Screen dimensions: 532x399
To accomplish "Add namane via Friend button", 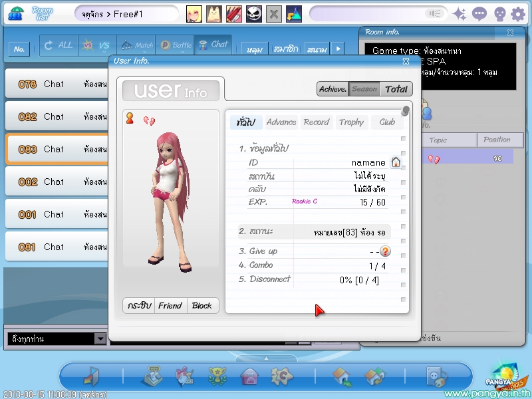I will click(x=170, y=305).
